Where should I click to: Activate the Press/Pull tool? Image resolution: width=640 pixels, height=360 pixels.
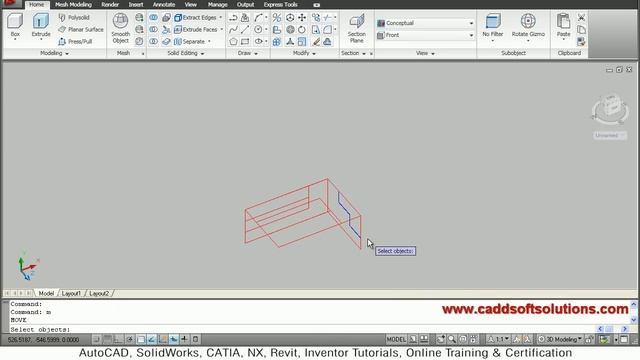pyautogui.click(x=76, y=41)
